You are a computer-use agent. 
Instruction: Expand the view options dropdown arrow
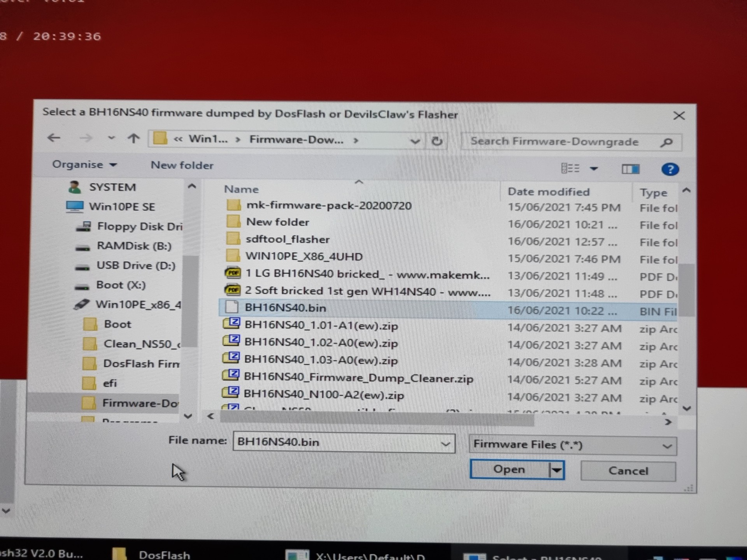(594, 169)
